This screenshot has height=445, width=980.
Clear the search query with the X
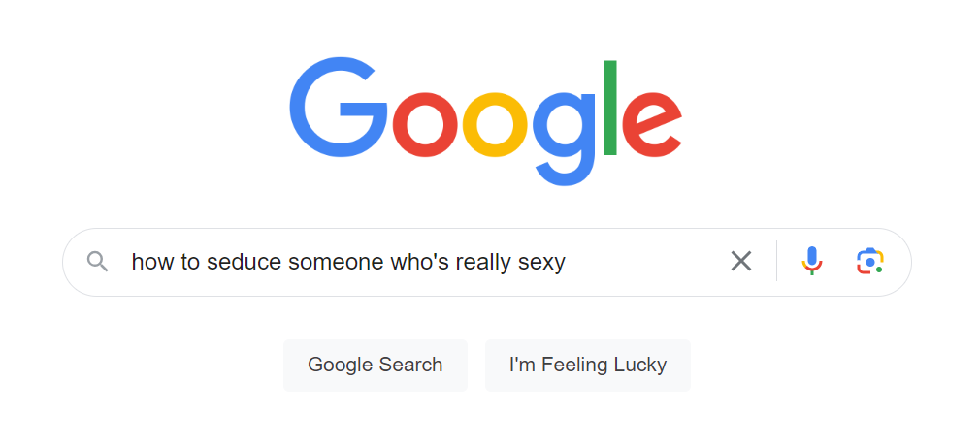pos(741,261)
